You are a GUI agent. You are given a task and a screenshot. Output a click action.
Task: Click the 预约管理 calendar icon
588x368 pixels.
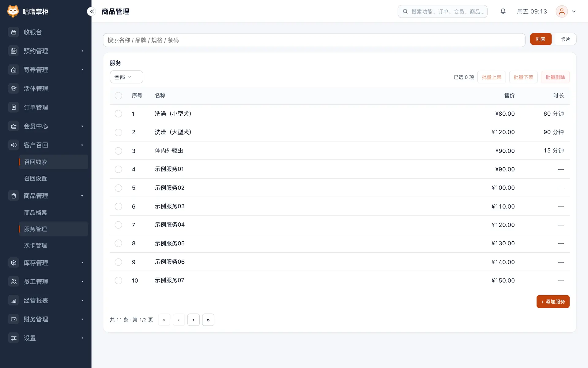point(13,51)
